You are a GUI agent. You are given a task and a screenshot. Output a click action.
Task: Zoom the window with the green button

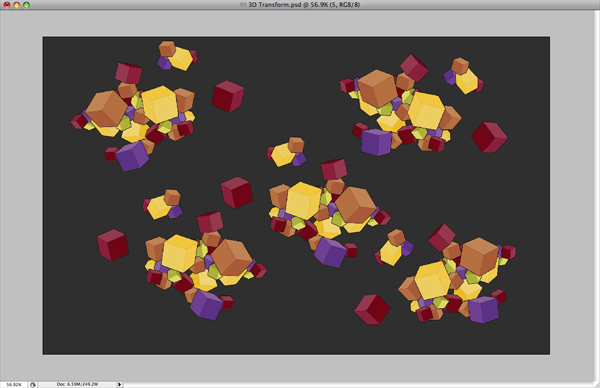[x=26, y=5]
